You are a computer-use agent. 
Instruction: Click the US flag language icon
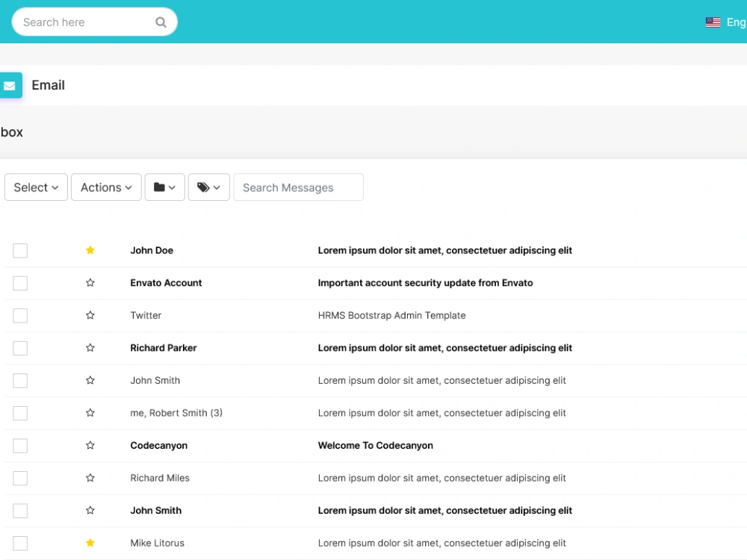[713, 22]
